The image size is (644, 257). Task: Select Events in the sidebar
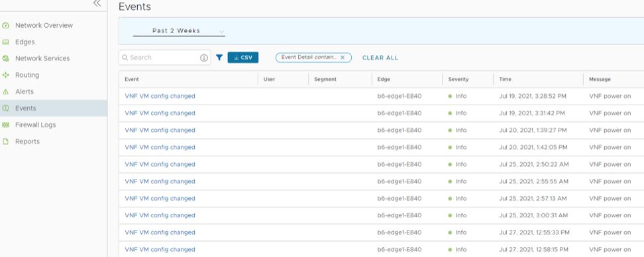25,109
